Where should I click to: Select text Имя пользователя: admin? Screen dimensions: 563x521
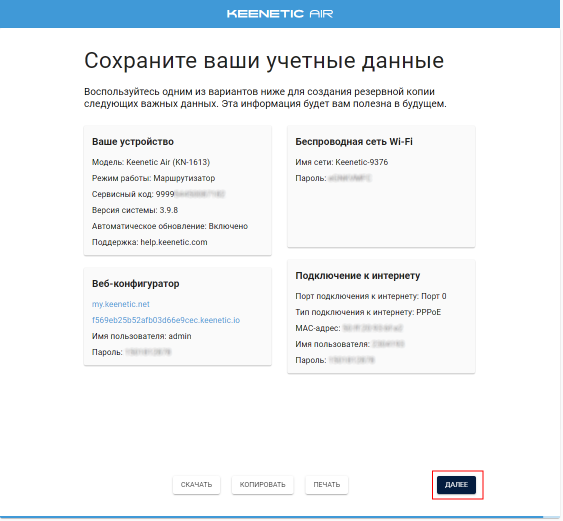(x=141, y=336)
